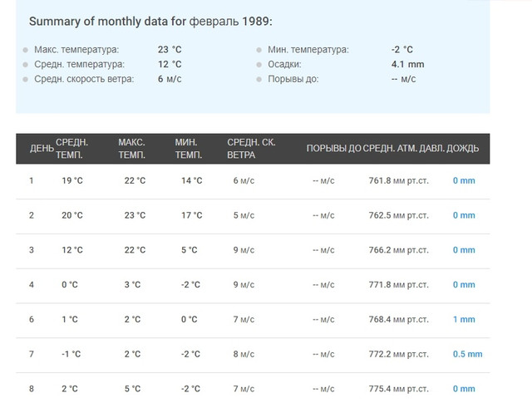Image resolution: width=532 pixels, height=403 pixels.
Task: Click the day number 1 cell
Action: pyautogui.click(x=32, y=180)
